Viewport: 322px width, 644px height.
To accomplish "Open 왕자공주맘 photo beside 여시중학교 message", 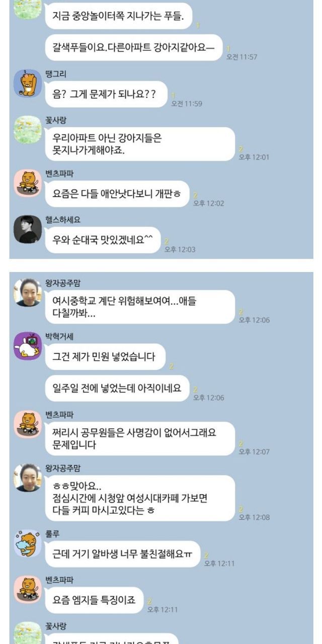I will coord(27,292).
